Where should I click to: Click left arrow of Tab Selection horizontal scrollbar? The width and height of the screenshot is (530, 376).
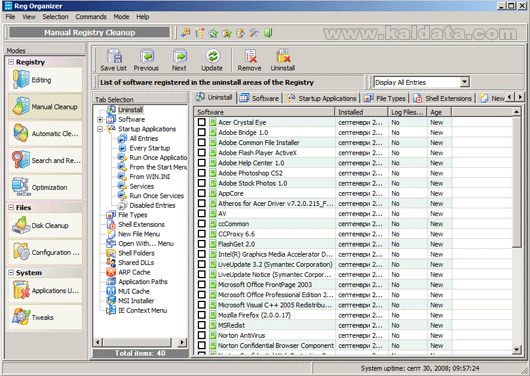tap(98, 342)
